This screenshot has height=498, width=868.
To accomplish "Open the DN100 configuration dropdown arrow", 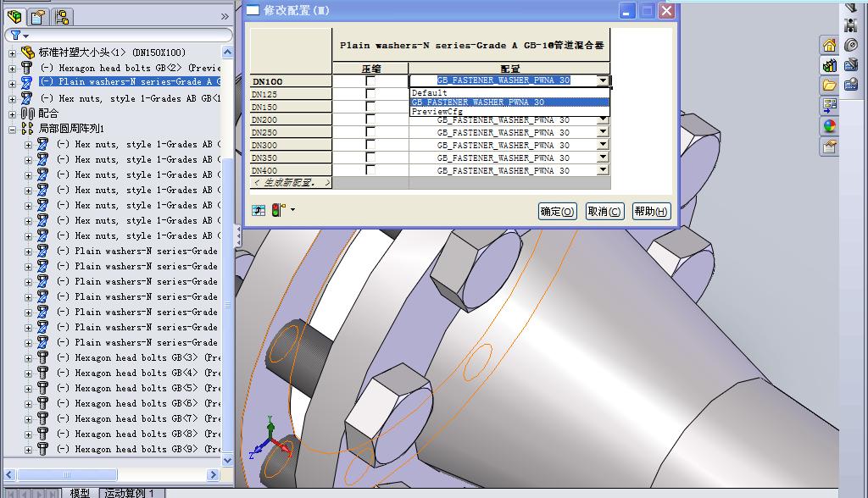I will [x=603, y=80].
